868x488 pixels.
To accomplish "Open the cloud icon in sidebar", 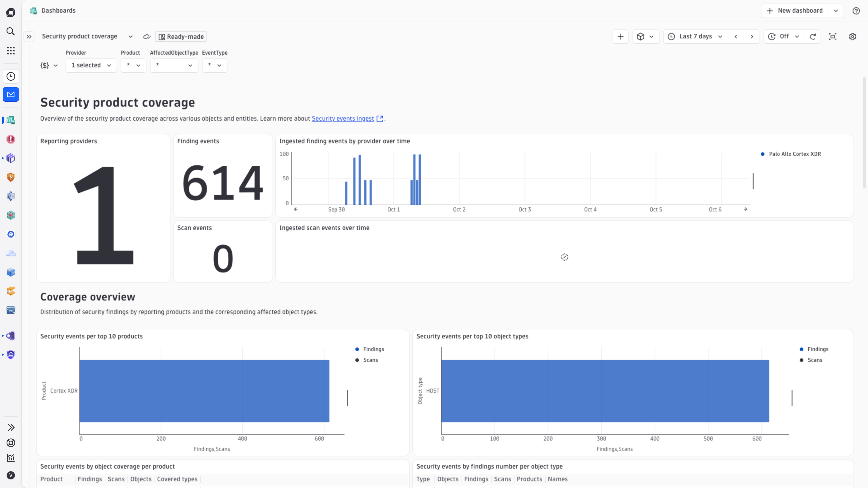I will point(11,253).
